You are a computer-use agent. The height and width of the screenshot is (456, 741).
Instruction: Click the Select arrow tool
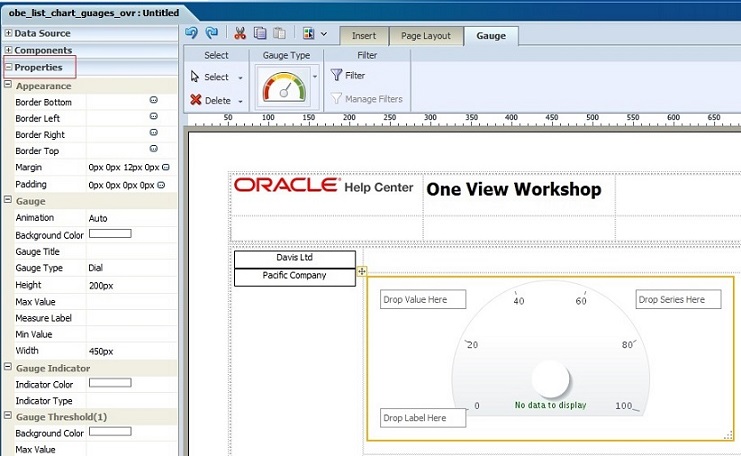pyautogui.click(x=210, y=77)
